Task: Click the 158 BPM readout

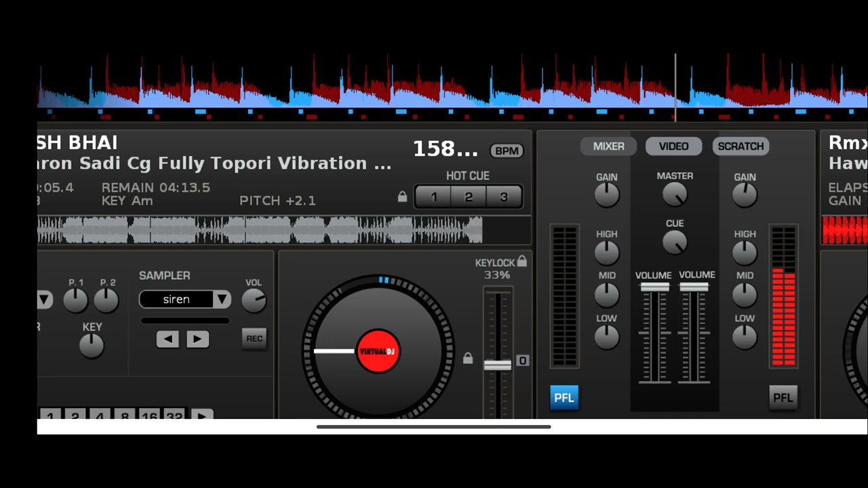Action: 446,149
